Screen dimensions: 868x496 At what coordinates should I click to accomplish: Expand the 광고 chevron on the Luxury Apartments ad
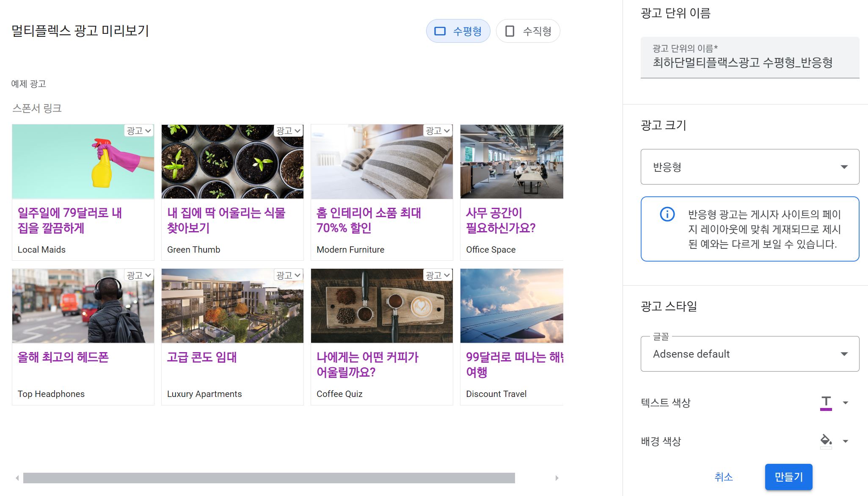point(298,275)
